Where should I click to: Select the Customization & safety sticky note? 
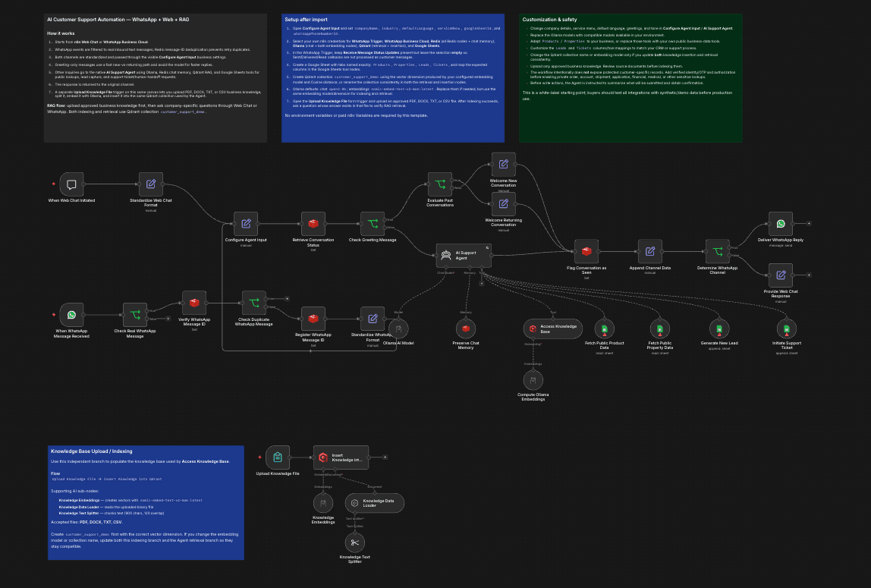pyautogui.click(x=630, y=78)
